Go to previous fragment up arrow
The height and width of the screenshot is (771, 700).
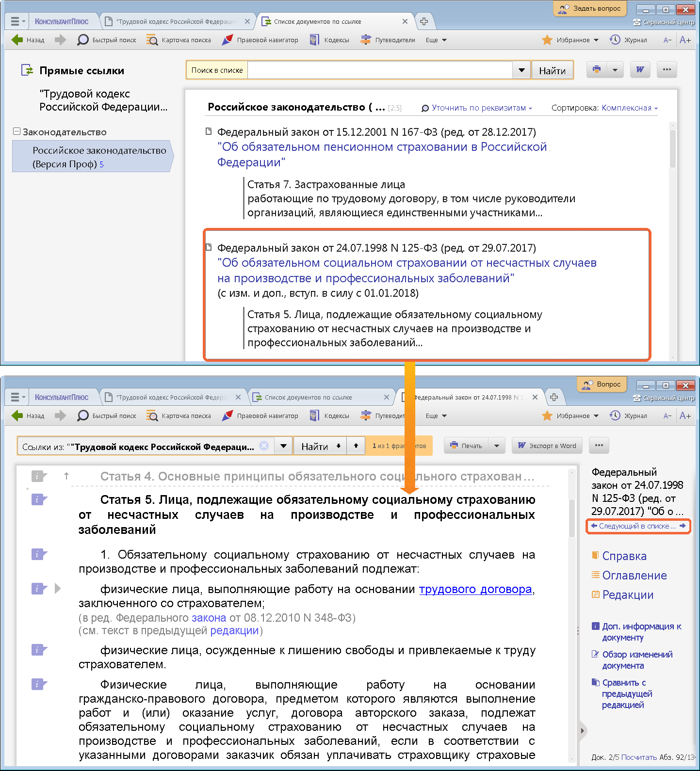(x=356, y=446)
